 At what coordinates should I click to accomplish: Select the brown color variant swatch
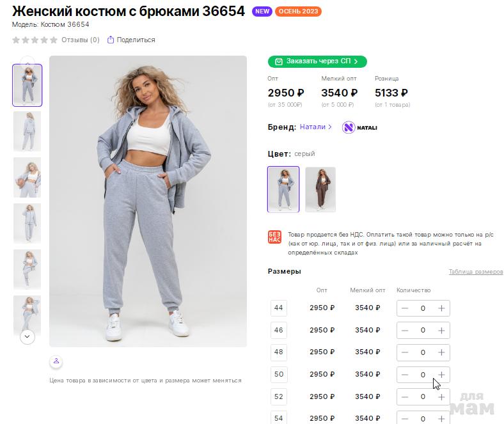(x=320, y=189)
